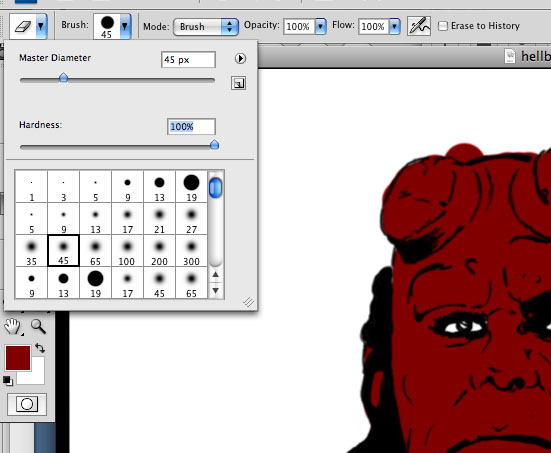Select the Hand tool
This screenshot has height=453, width=551.
13,326
